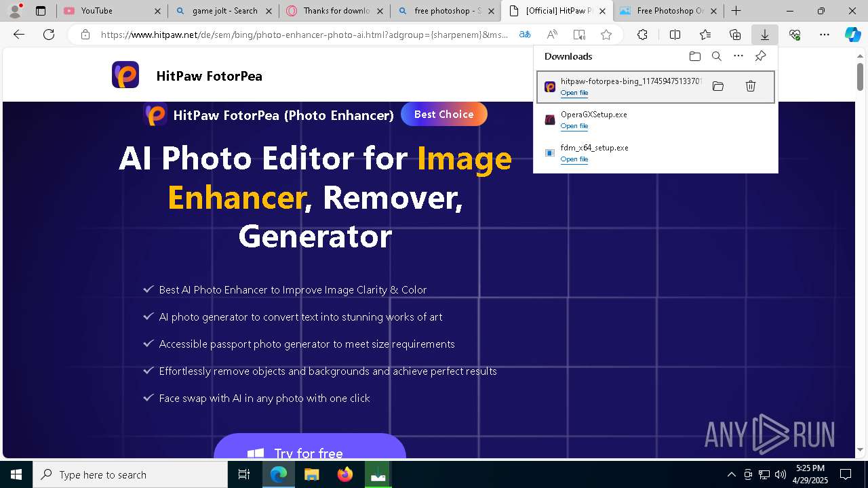Click the HitPaw FotorPea header title
This screenshot has width=868, height=488.
pyautogui.click(x=209, y=76)
